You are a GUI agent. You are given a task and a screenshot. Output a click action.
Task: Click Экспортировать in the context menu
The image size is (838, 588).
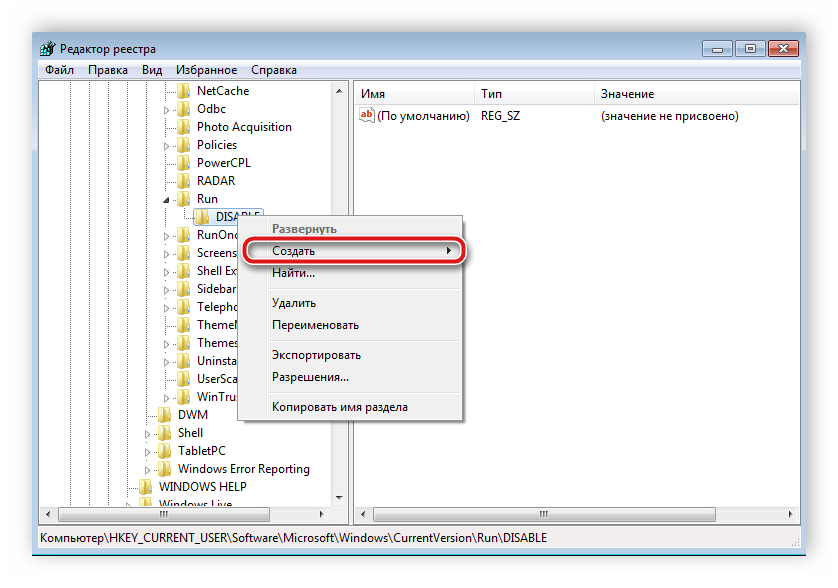(x=316, y=355)
